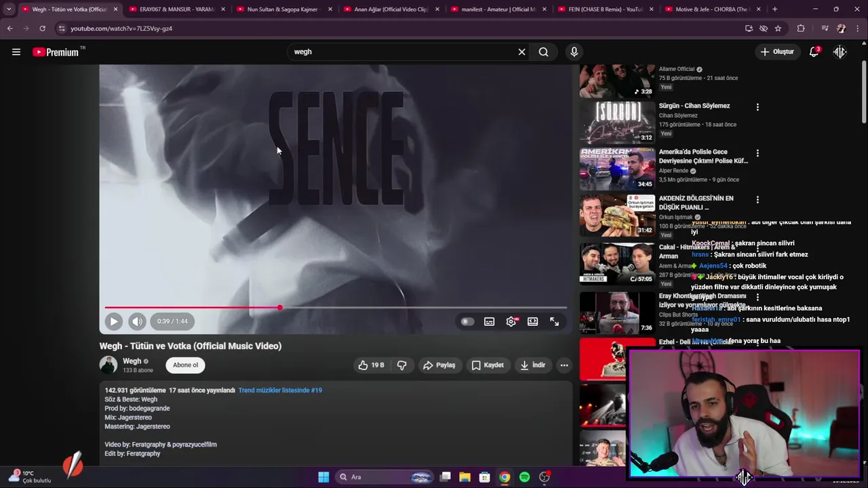Share the video via Paylaş
Image resolution: width=868 pixels, height=488 pixels.
(439, 365)
